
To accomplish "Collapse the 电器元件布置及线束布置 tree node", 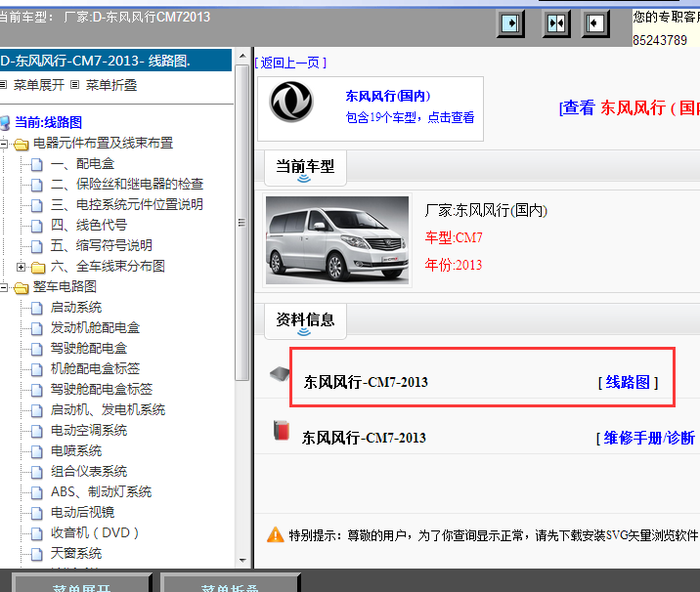I will pyautogui.click(x=4, y=144).
